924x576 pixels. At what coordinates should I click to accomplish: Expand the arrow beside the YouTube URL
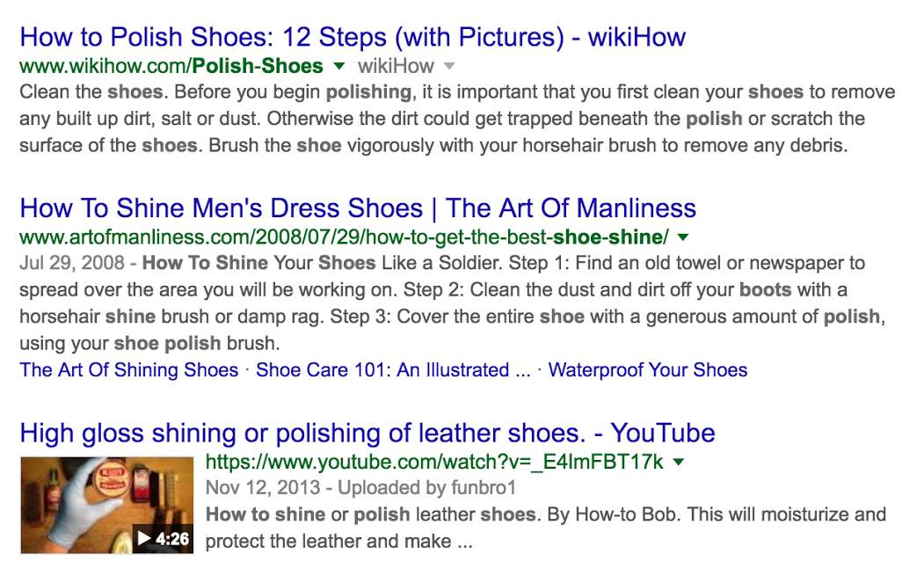[678, 462]
